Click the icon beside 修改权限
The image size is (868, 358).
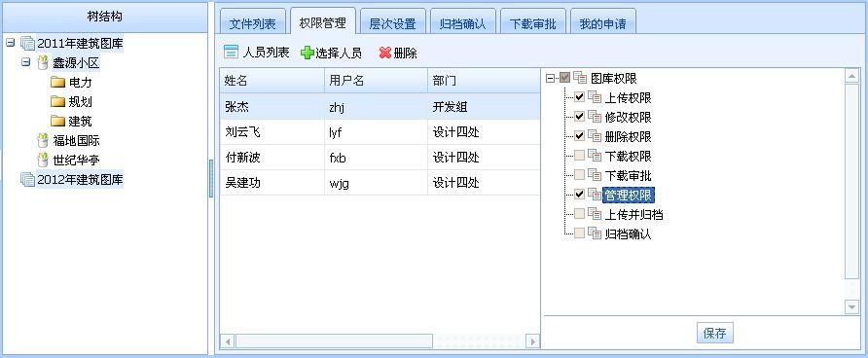pos(595,117)
